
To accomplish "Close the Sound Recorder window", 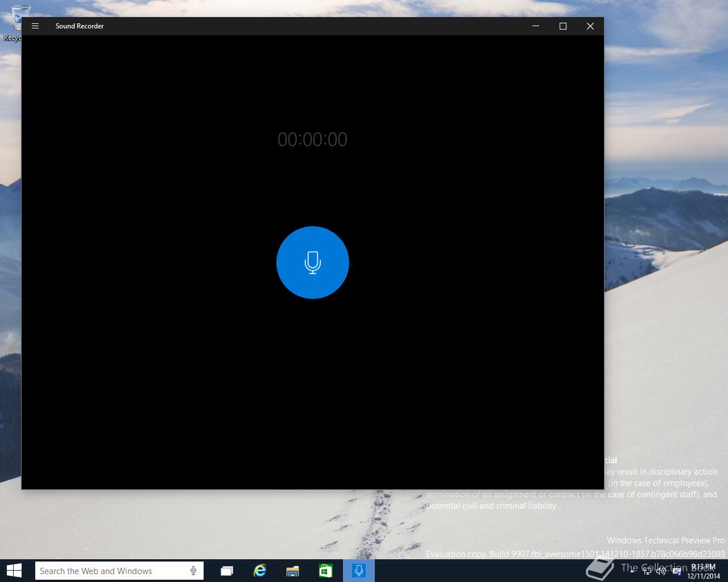I will pos(590,26).
